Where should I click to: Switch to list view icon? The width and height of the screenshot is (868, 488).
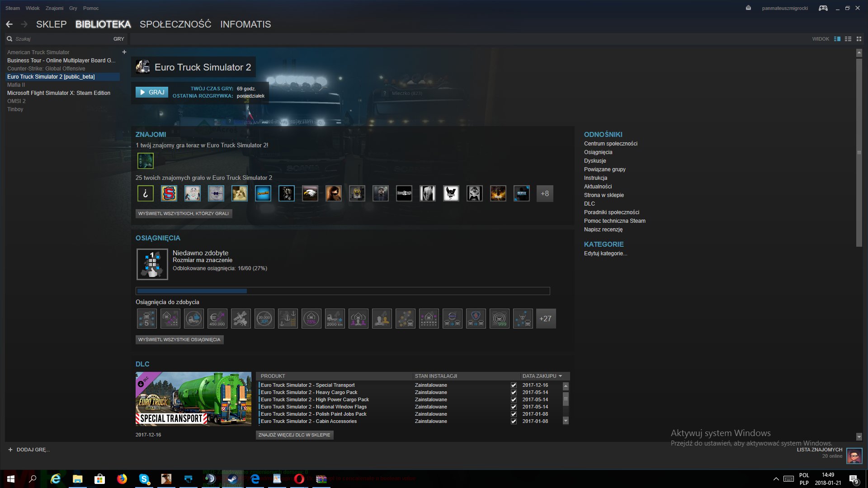pos(848,39)
